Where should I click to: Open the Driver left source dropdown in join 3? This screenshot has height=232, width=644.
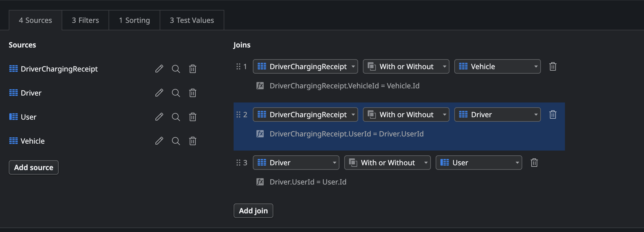pos(296,163)
